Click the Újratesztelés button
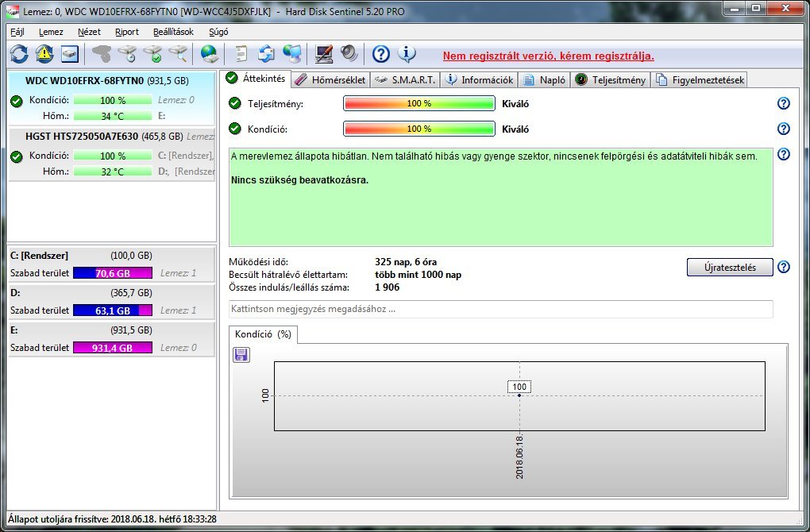This screenshot has height=532, width=810. pyautogui.click(x=730, y=268)
